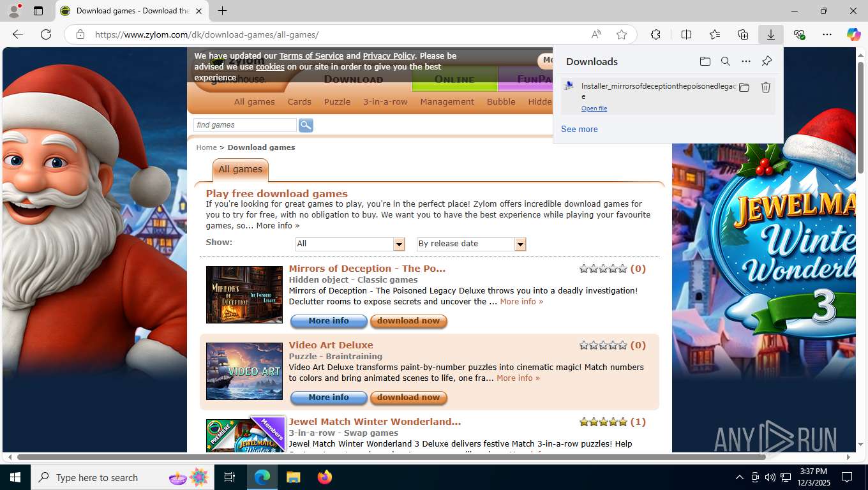Open Browser essentials heart icon
The image size is (868, 490).
coord(799,34)
